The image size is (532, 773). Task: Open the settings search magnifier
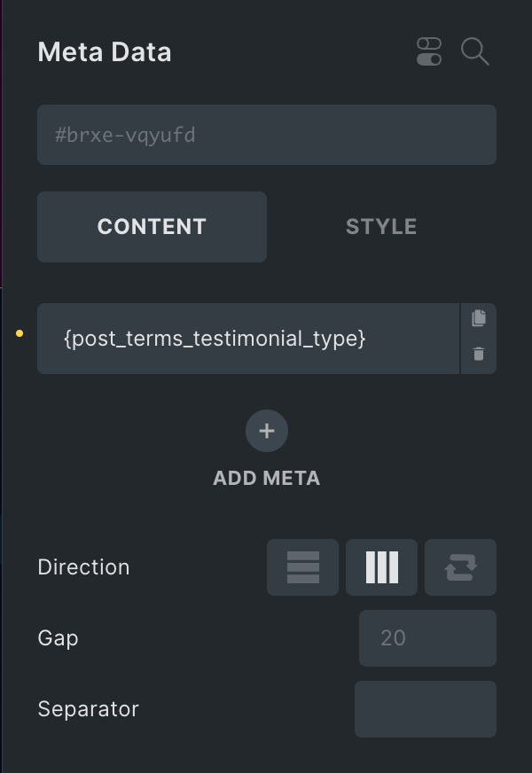(x=475, y=51)
